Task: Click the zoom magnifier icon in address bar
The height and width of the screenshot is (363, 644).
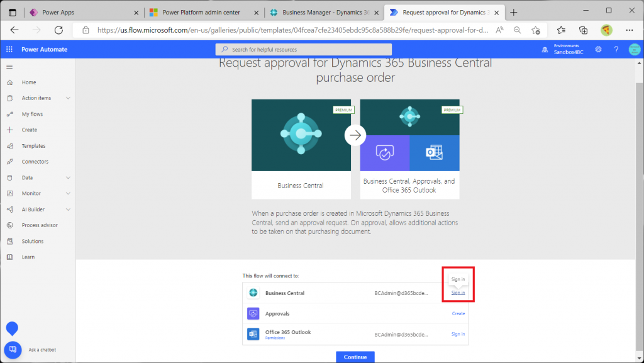Action: 517,30
